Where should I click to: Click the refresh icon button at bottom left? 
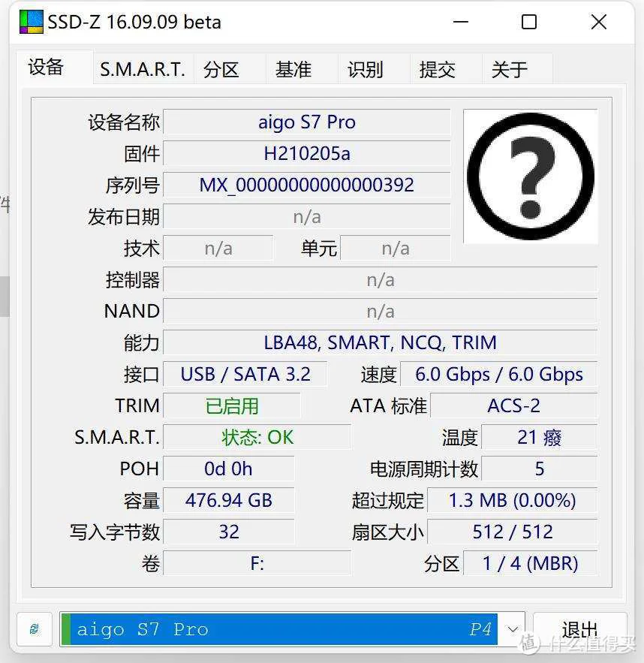tap(35, 628)
